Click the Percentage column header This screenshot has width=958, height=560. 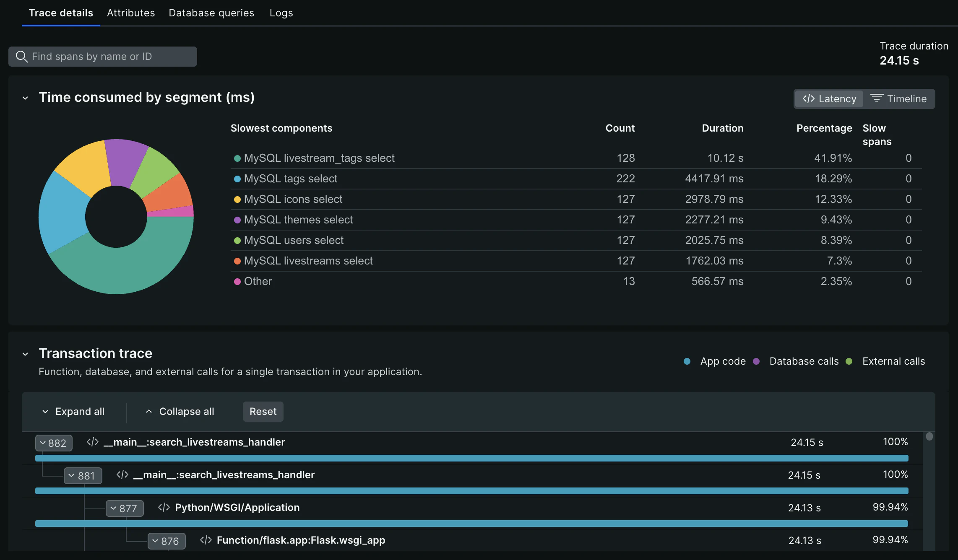(x=824, y=128)
